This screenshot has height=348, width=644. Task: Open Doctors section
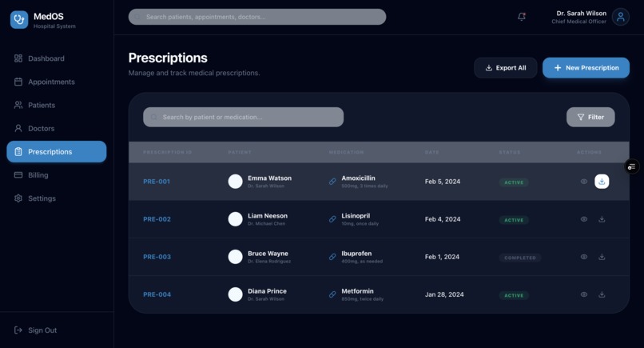coord(56,128)
